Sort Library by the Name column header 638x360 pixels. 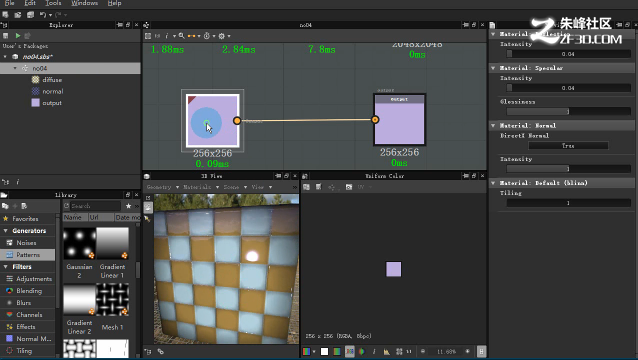point(75,218)
